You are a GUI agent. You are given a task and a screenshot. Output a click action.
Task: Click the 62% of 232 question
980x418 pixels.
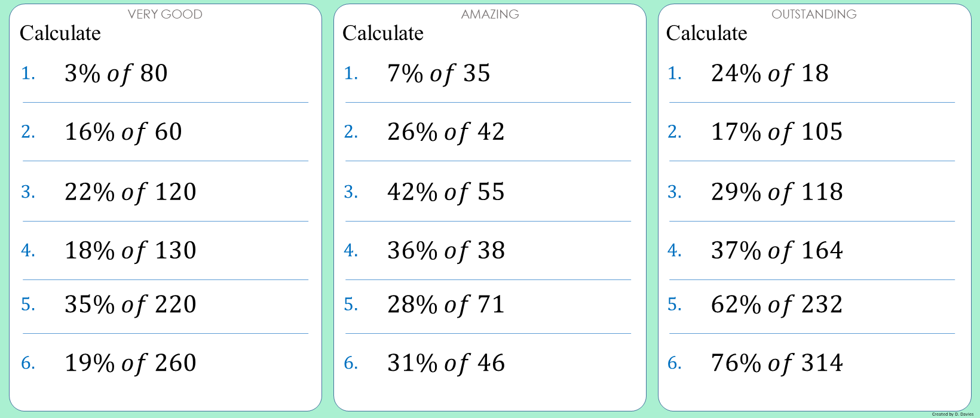coord(777,305)
